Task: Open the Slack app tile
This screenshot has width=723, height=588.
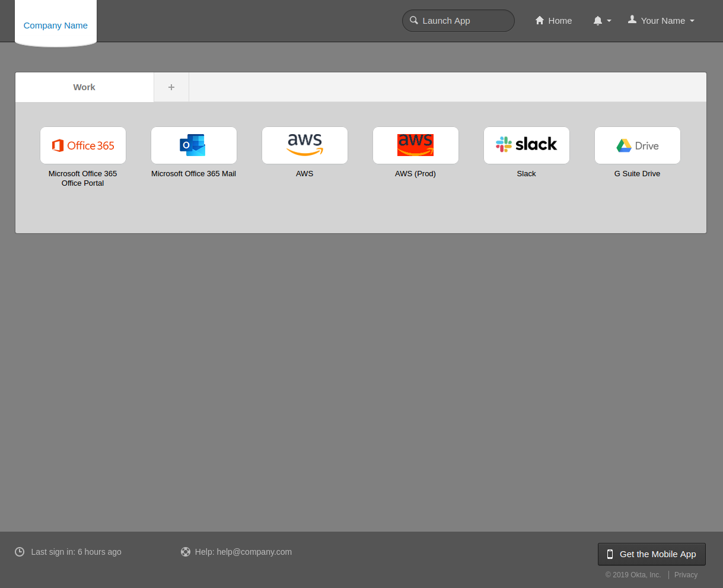Action: coord(527,145)
